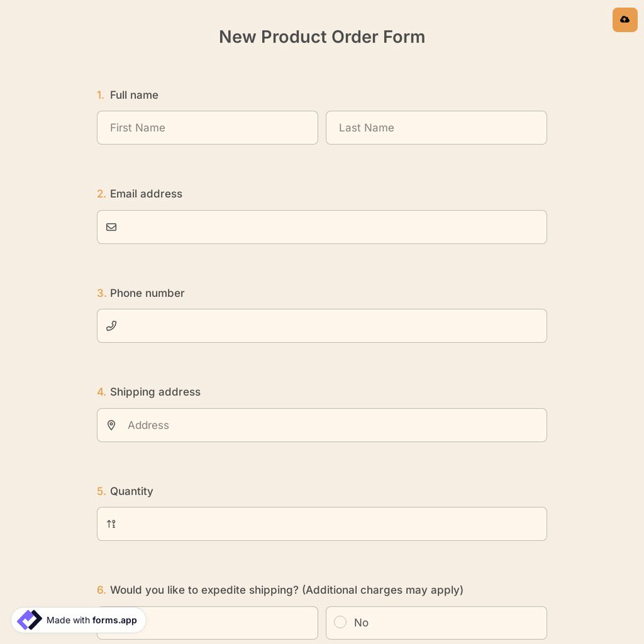The width and height of the screenshot is (644, 644).
Task: Click the "Full name" question label
Action: coord(134,95)
